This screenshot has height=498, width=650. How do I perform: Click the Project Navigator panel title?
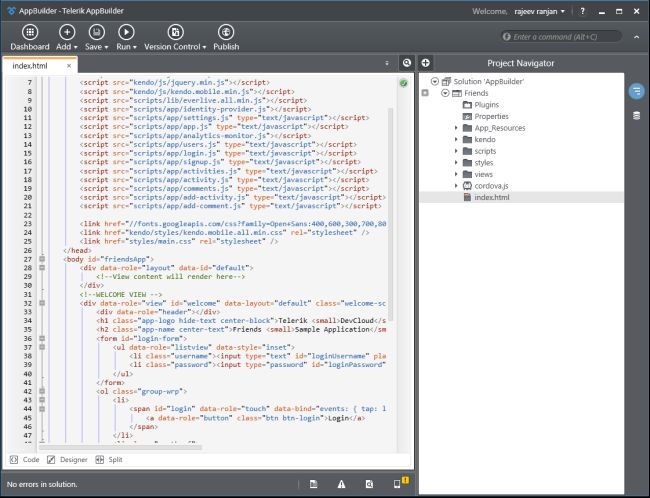point(520,63)
